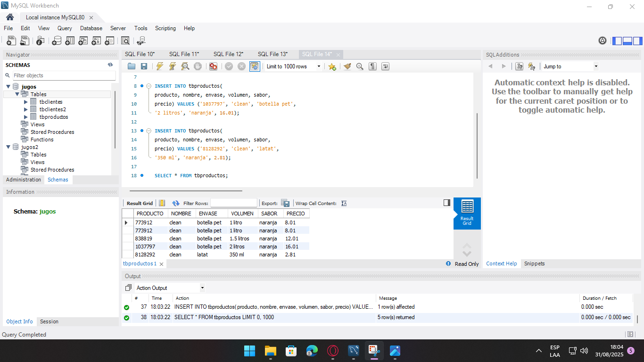The image size is (644, 362).
Task: Toggle automatic context help
Action: (532, 66)
